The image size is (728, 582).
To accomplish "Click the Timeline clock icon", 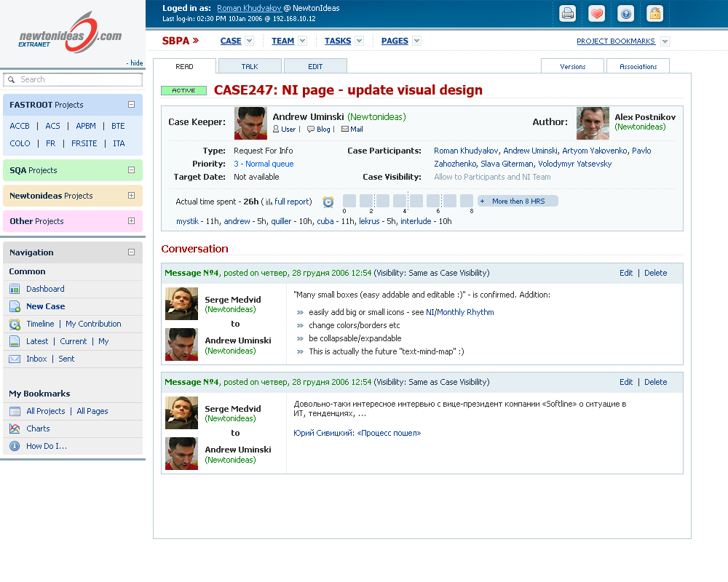I will click(15, 324).
